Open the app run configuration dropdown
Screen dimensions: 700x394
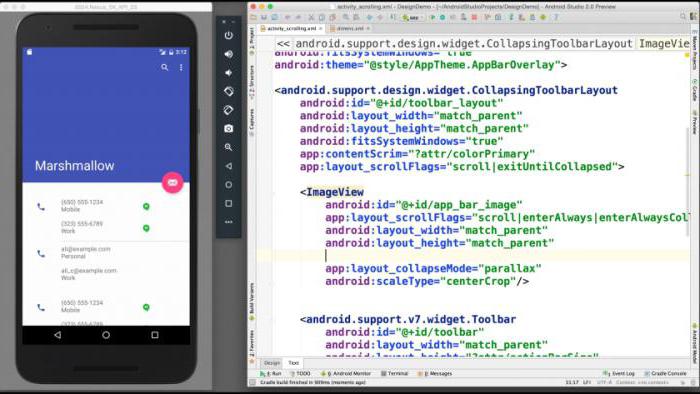tap(411, 17)
